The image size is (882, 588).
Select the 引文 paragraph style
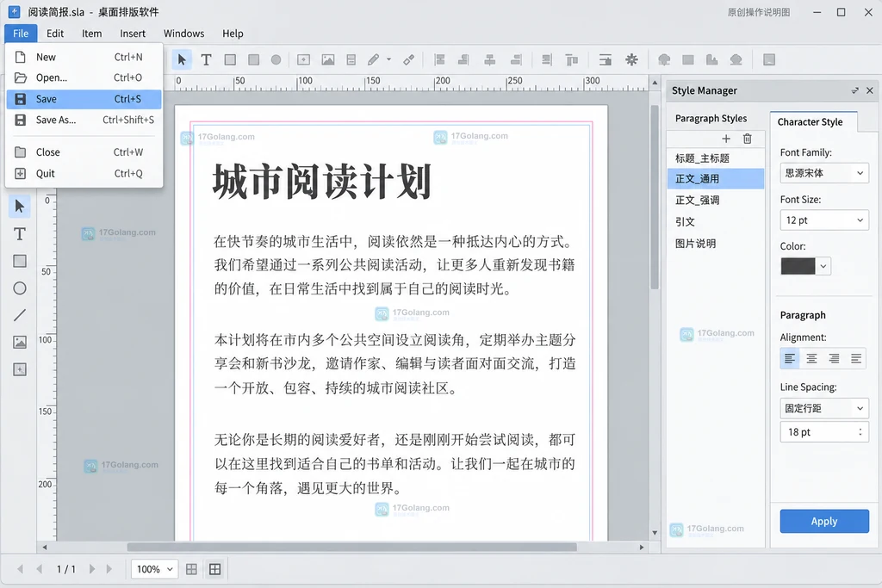715,221
